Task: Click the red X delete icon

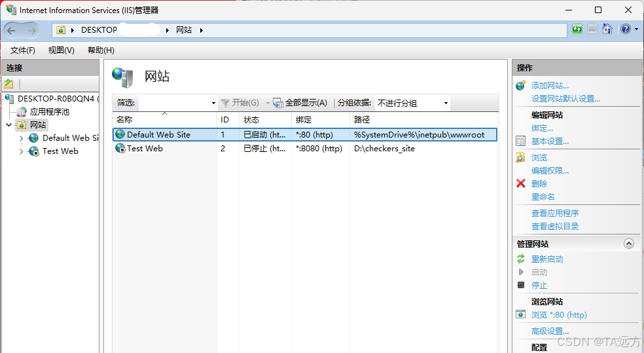Action: coord(521,183)
